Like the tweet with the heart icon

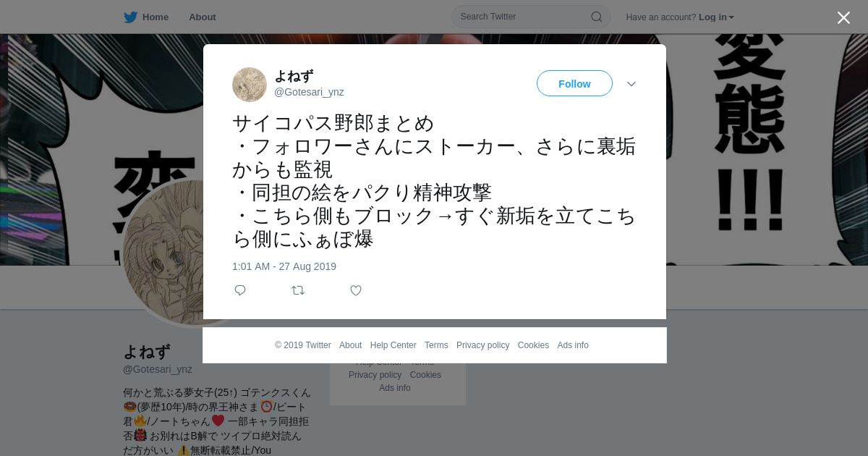[x=356, y=290]
